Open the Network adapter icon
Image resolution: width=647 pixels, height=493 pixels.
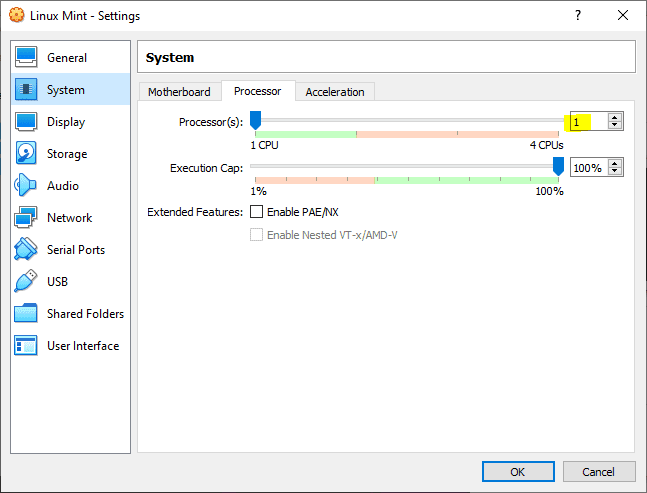[x=27, y=218]
